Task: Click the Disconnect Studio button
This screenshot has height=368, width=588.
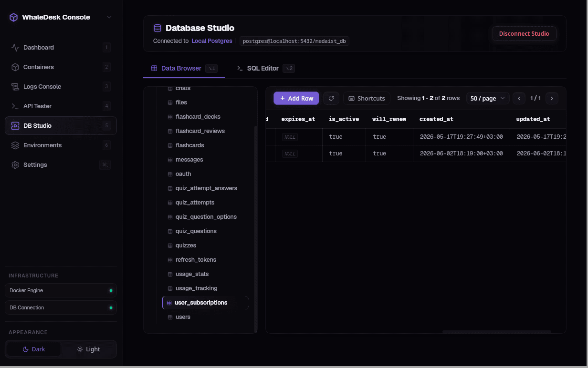Action: pos(524,34)
